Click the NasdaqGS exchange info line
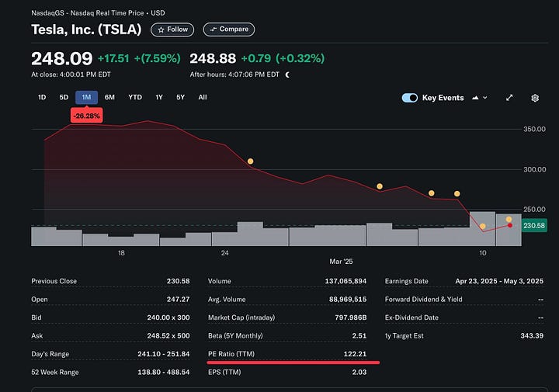Image resolution: width=559 pixels, height=392 pixels. coord(98,13)
